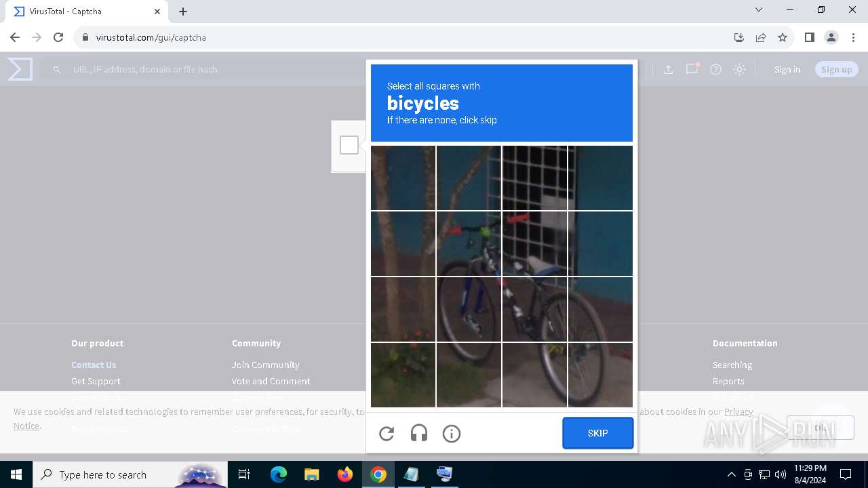Image resolution: width=868 pixels, height=488 pixels.
Task: Get an audio challenge via headphones icon
Action: 419,434
